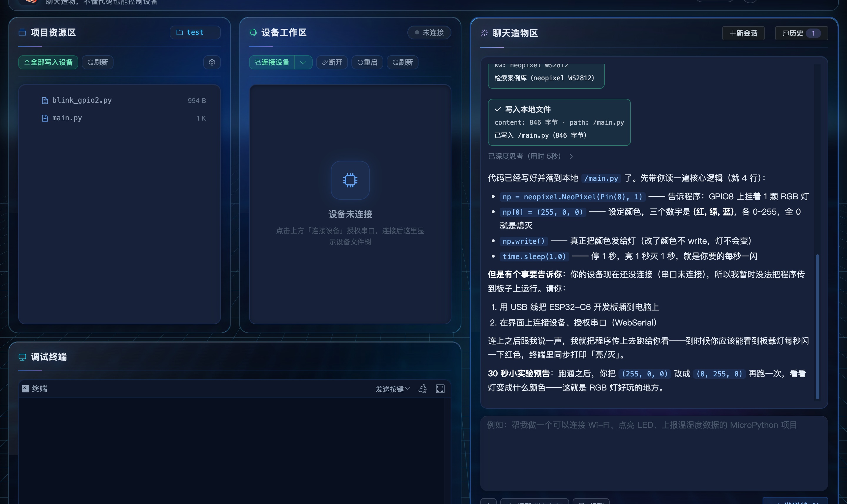Open main.py in project files
This screenshot has height=504, width=847.
coord(119,118)
